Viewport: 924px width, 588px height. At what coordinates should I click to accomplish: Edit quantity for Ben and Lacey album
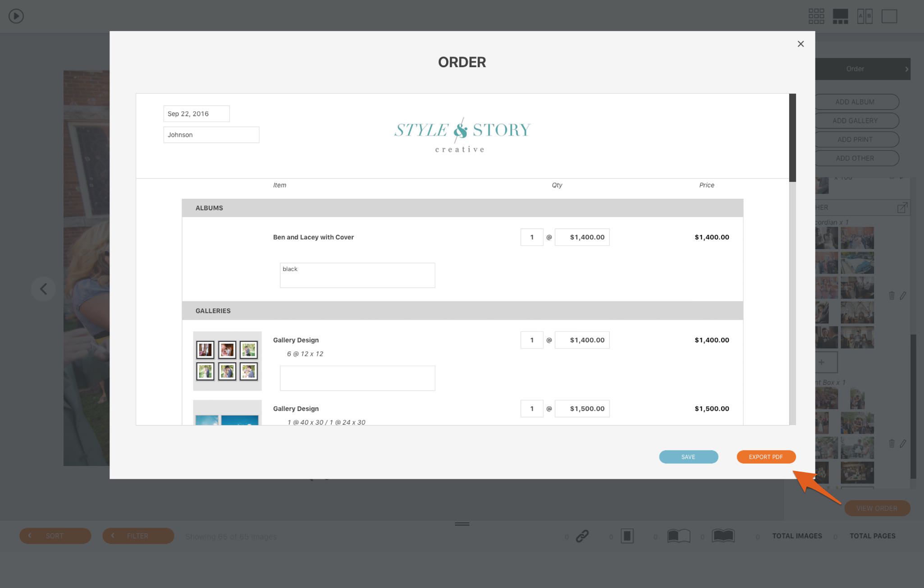point(532,237)
